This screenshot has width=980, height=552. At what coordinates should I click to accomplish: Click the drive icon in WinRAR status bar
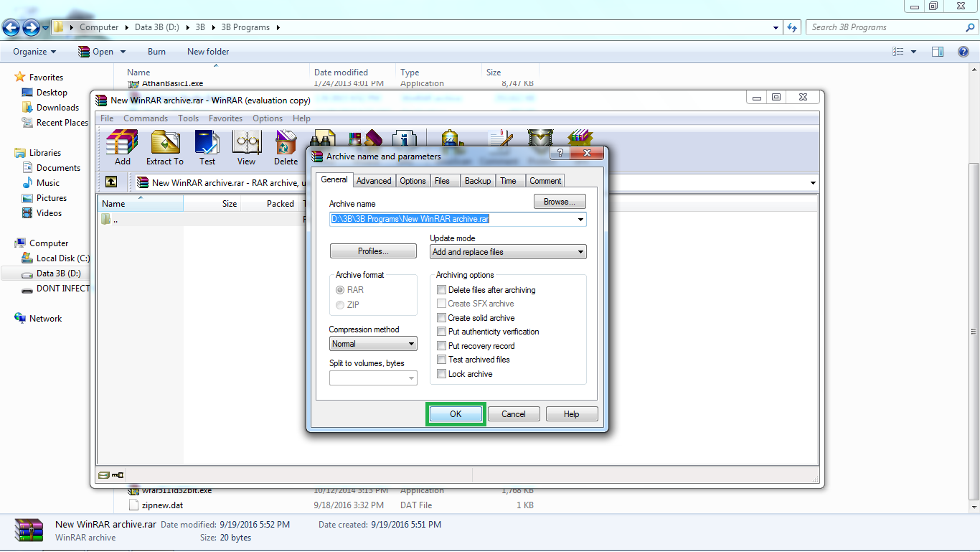click(x=104, y=474)
